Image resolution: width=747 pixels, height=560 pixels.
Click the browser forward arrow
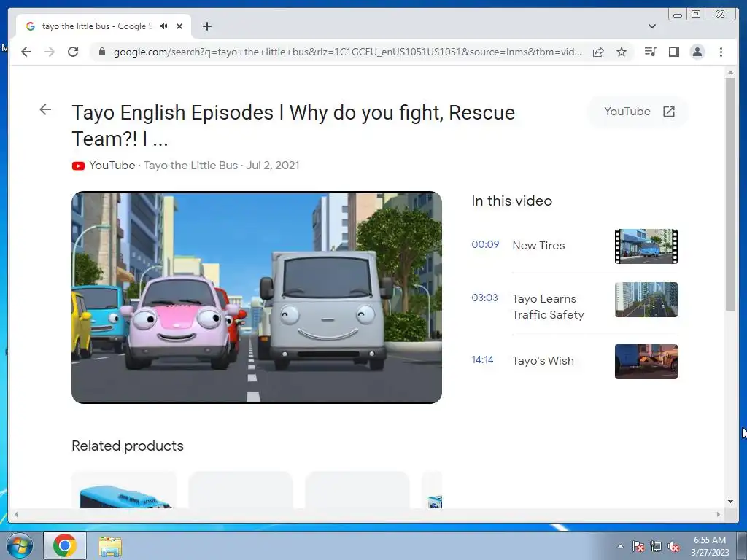coord(50,52)
